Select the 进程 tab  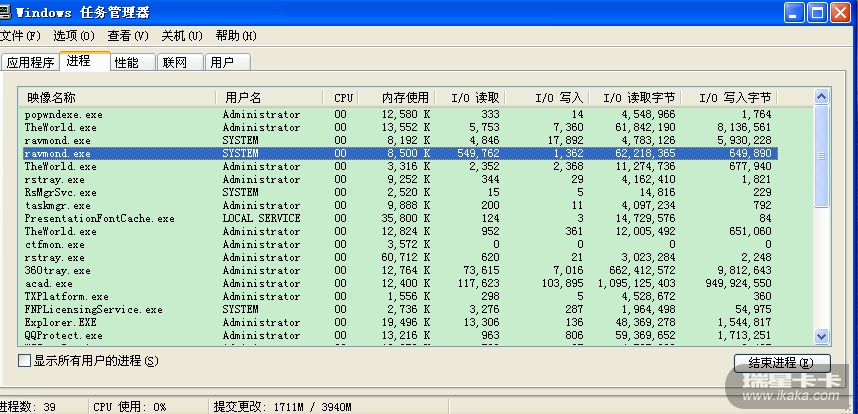click(85, 61)
